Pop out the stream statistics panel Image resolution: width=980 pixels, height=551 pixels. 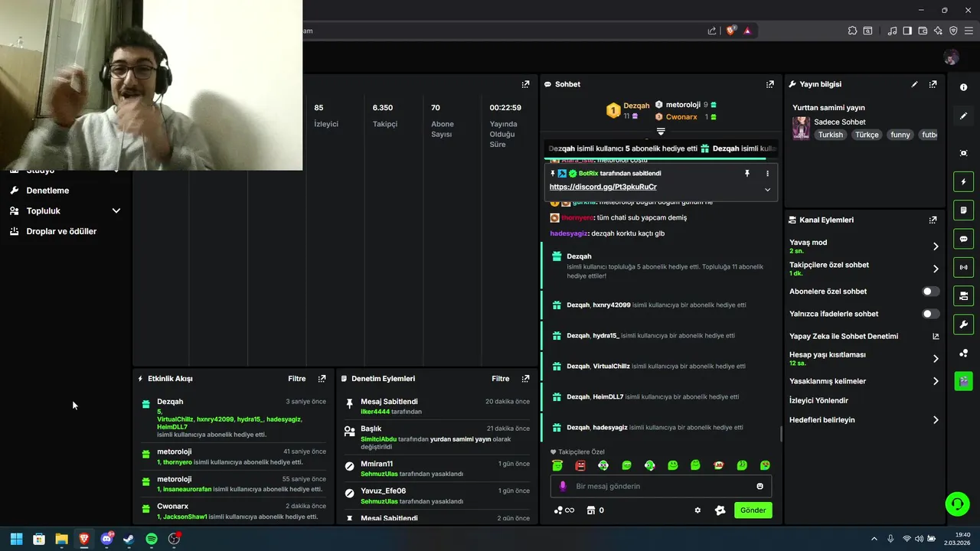click(525, 84)
